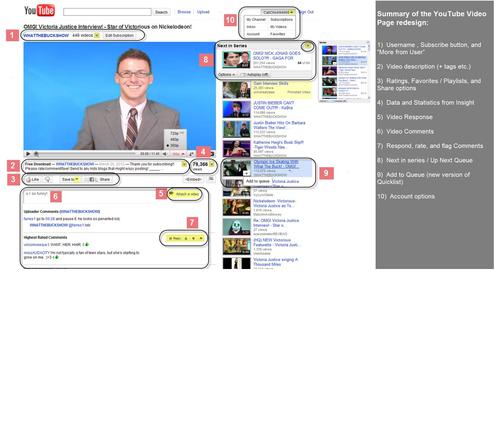The width and height of the screenshot is (494, 426).
Task: Click the Sign Out link
Action: 307,12
